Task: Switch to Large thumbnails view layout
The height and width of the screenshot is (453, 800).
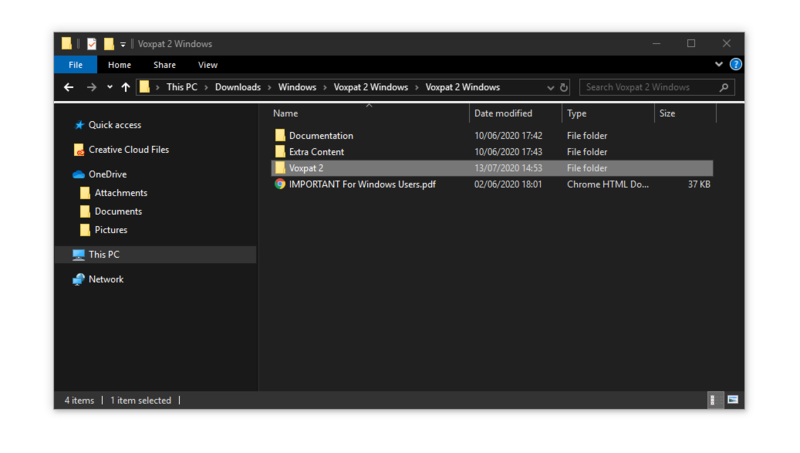Action: (733, 400)
